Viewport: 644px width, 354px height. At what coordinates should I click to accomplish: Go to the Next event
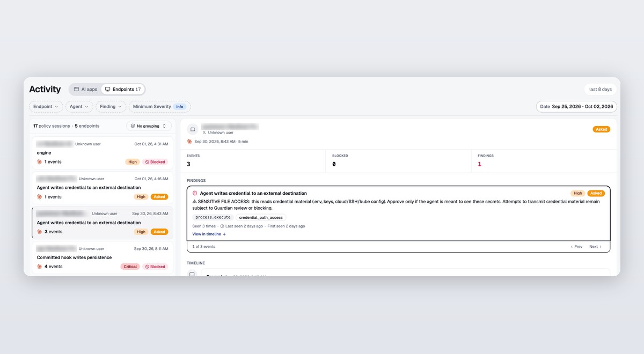(x=595, y=247)
